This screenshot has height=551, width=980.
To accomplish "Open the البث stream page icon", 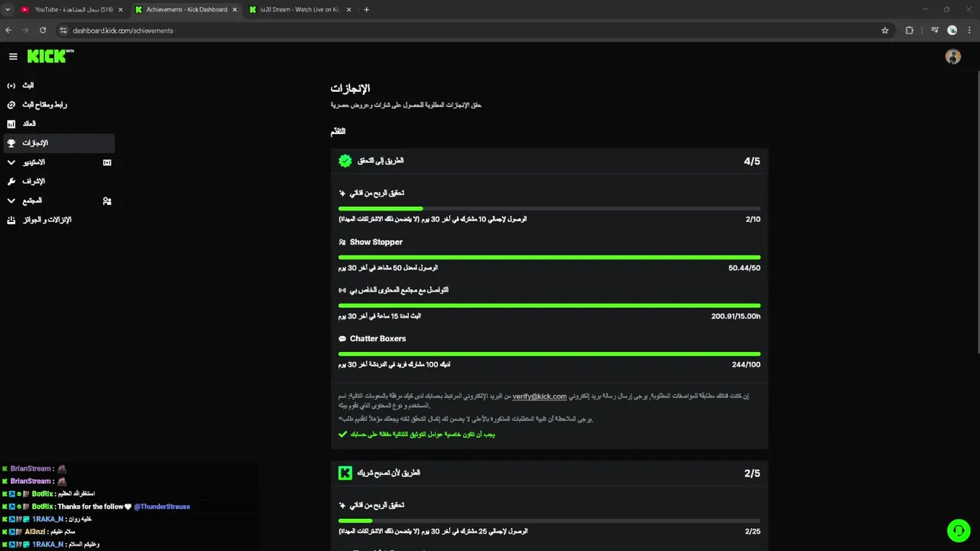I will pyautogui.click(x=11, y=86).
